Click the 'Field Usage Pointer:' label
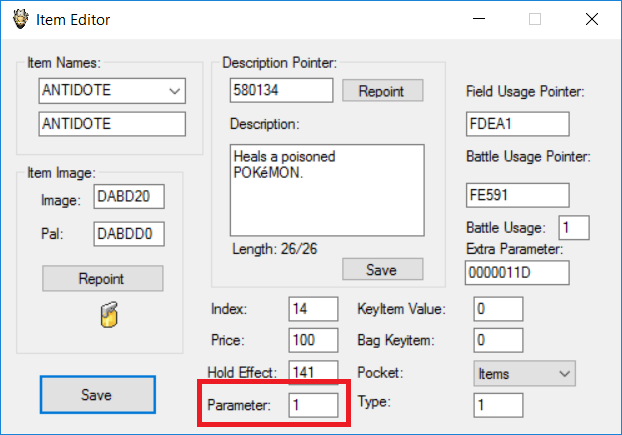This screenshot has height=435, width=622. (x=525, y=92)
